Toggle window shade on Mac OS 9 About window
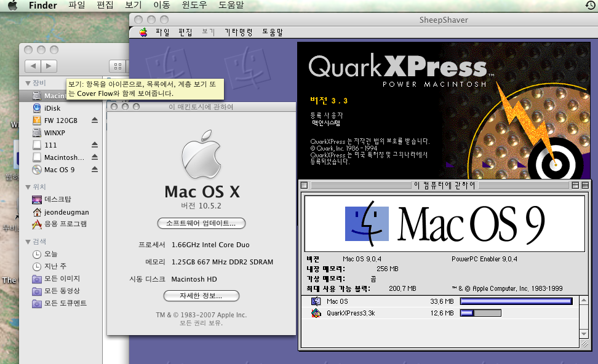 586,185
